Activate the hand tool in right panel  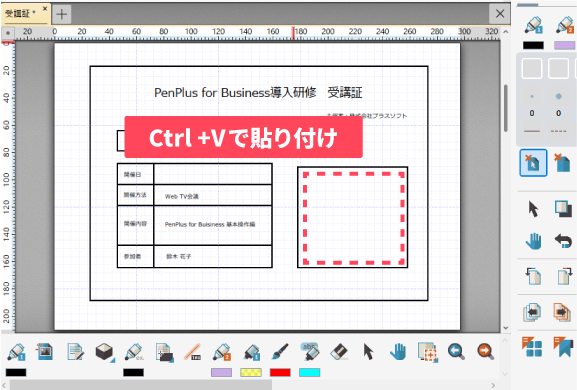pyautogui.click(x=533, y=241)
